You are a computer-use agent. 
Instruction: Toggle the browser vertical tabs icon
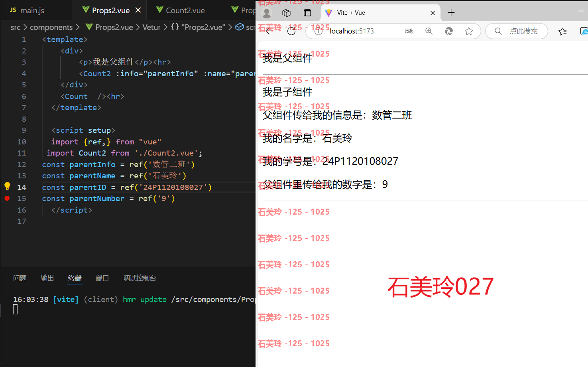(307, 13)
